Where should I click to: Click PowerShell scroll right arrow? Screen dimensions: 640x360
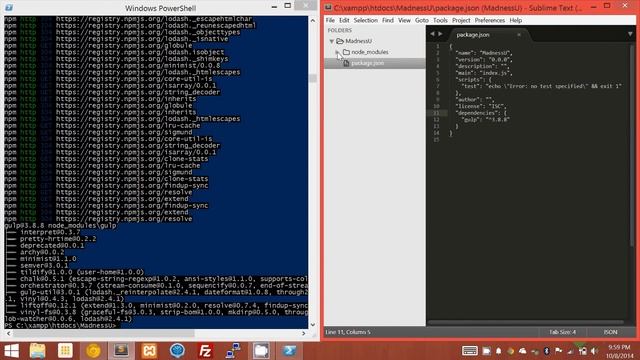click(x=303, y=333)
